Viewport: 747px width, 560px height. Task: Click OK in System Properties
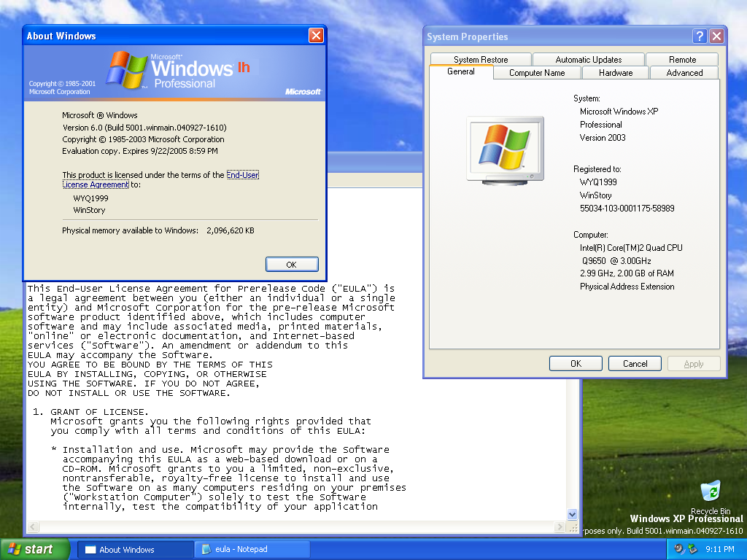[576, 363]
